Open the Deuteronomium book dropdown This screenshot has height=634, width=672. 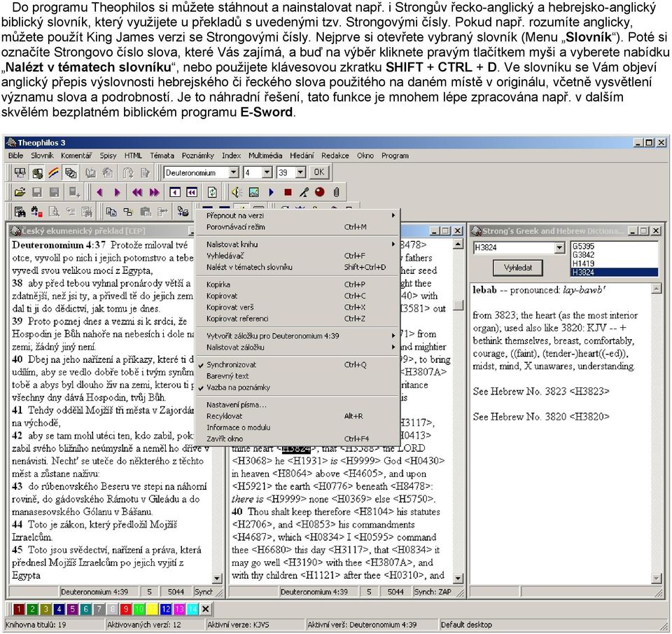point(234,173)
